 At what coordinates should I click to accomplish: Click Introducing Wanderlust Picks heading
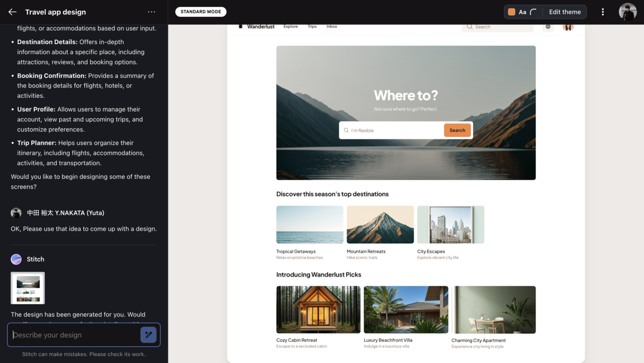click(x=319, y=274)
